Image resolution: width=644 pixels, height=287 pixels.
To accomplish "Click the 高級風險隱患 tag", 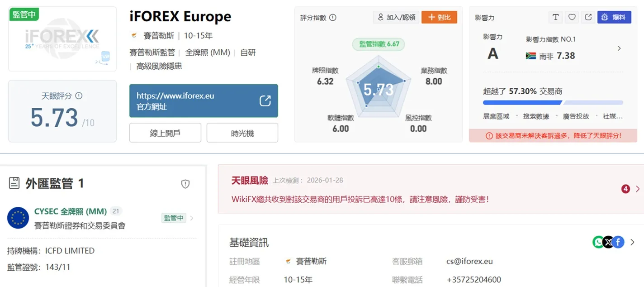I will (x=159, y=66).
